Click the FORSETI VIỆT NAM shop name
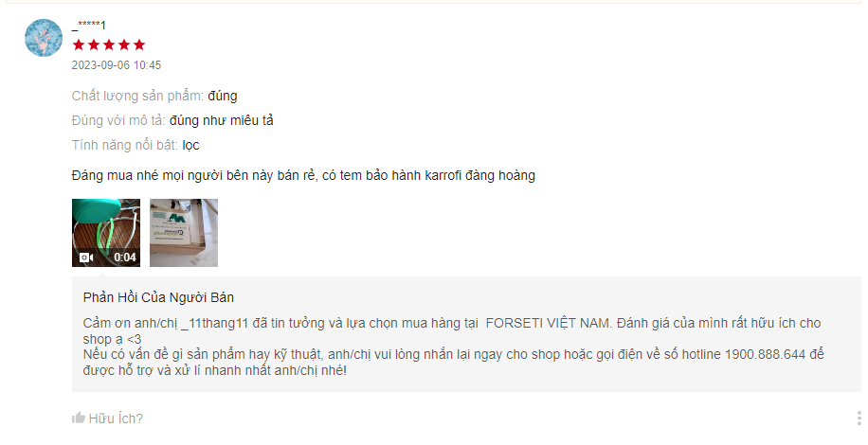 [x=550, y=323]
